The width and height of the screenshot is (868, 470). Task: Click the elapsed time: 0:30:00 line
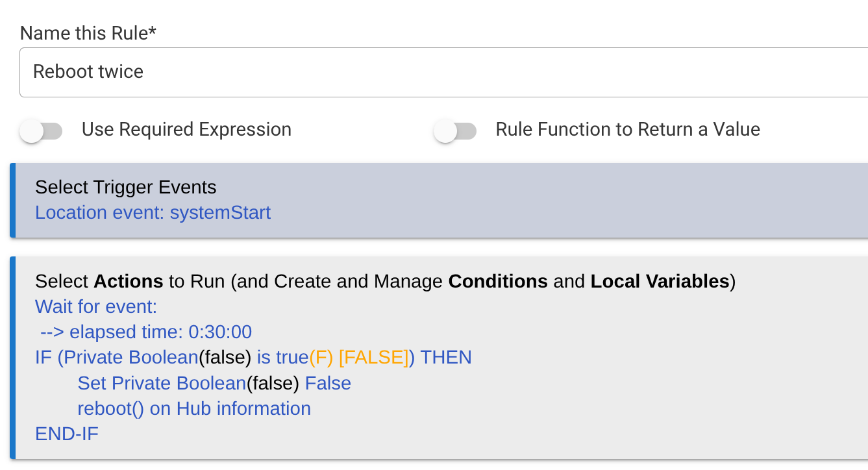[146, 332]
